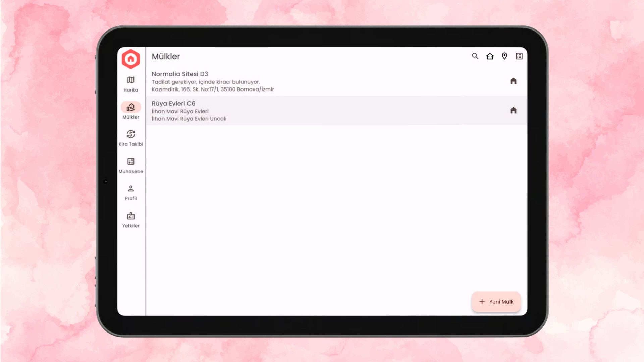This screenshot has width=644, height=362.
Task: Open the Muhasebe accounting section
Action: coord(131,166)
